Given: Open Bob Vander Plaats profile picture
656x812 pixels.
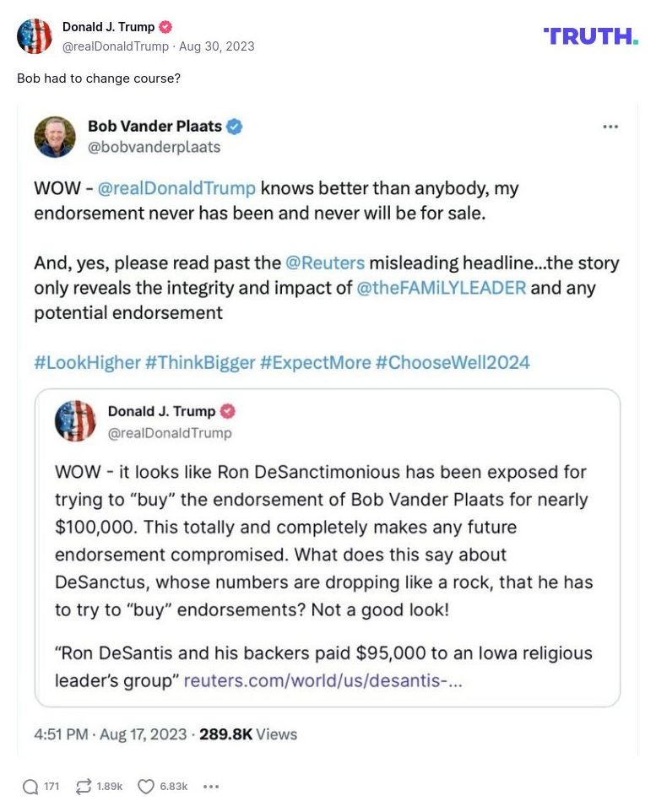Looking at the screenshot, I should coord(55,137).
